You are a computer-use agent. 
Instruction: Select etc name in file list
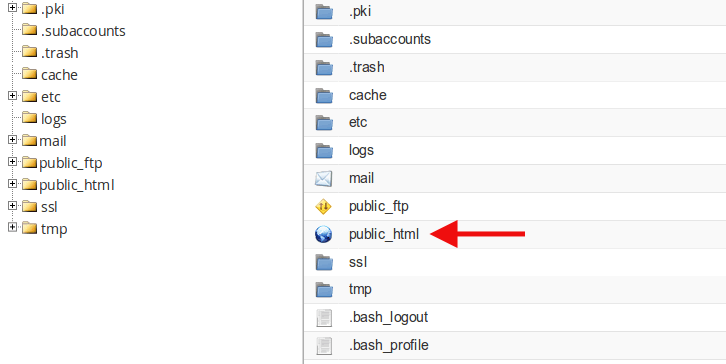coord(358,122)
